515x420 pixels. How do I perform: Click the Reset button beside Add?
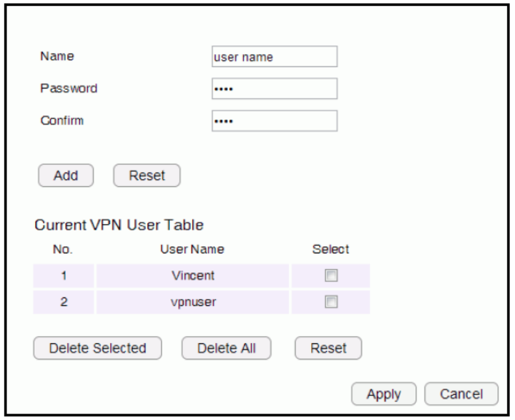click(146, 175)
